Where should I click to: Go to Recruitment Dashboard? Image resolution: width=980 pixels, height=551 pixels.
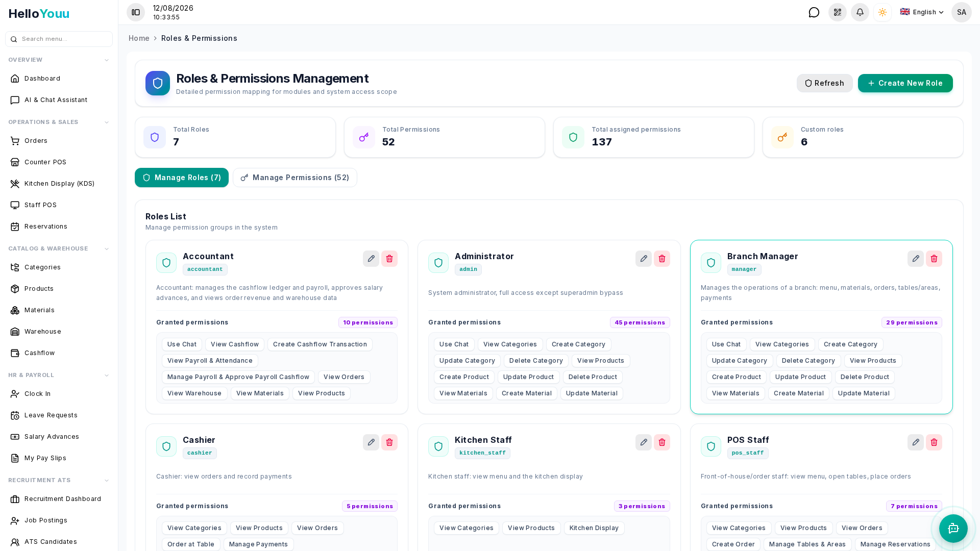click(x=59, y=499)
